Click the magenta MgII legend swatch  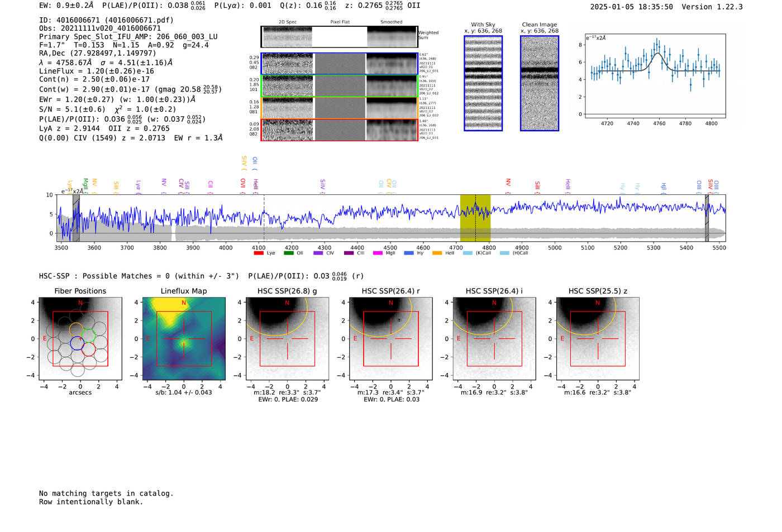coord(378,253)
